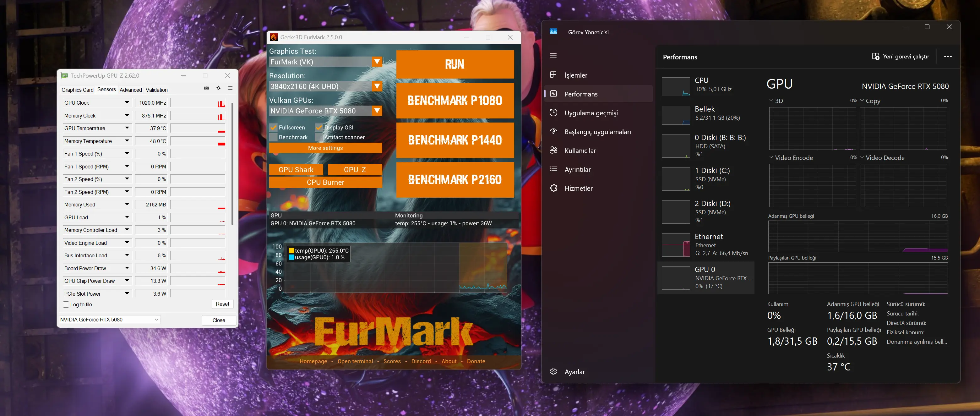Open the FurMark Scores link

coord(392,361)
